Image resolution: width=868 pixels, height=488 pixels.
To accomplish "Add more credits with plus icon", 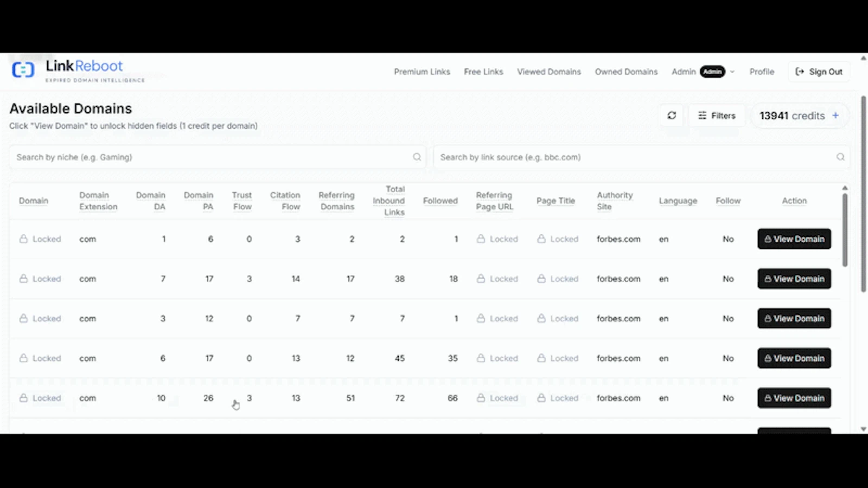I will tap(835, 115).
